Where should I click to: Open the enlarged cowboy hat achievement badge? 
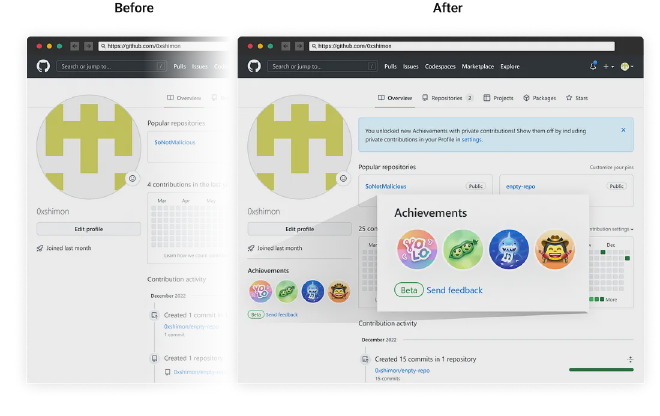click(x=557, y=249)
